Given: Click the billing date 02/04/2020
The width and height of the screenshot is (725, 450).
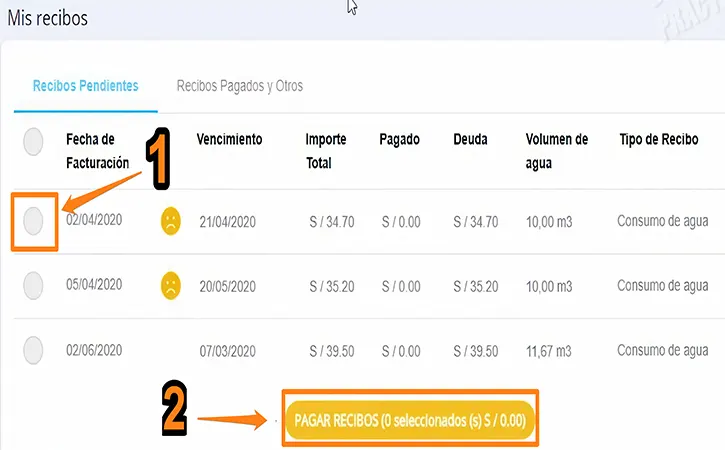Looking at the screenshot, I should tap(94, 220).
